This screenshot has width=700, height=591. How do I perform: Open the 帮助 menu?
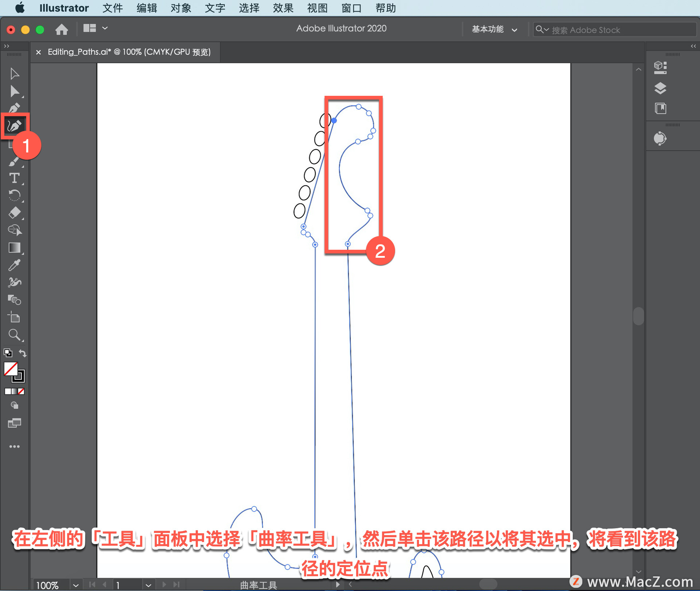pyautogui.click(x=386, y=8)
